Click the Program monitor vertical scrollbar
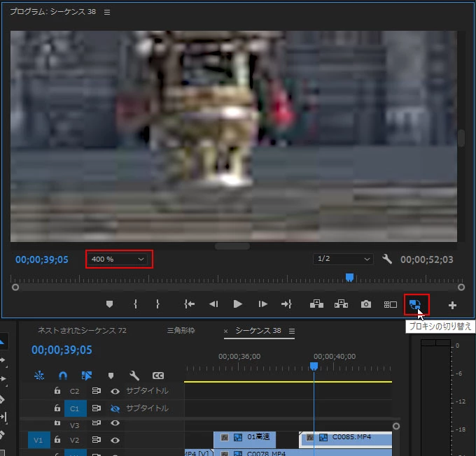The width and height of the screenshot is (476, 456). (x=461, y=138)
